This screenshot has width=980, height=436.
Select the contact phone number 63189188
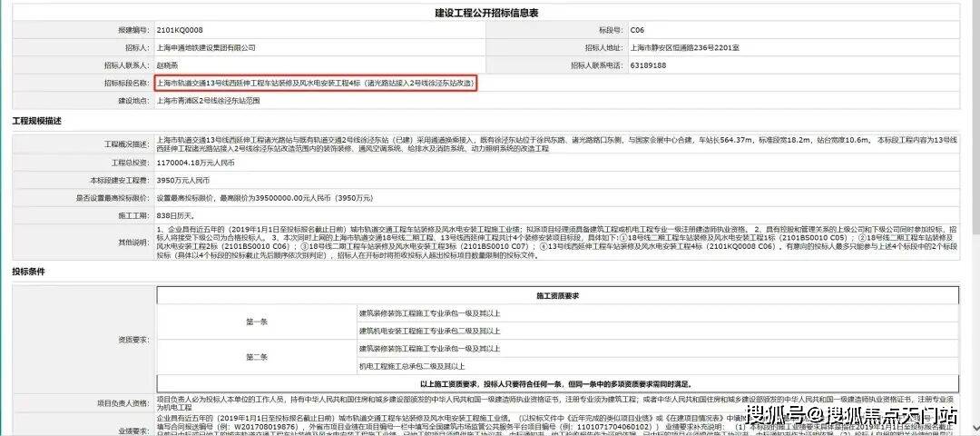(x=648, y=65)
